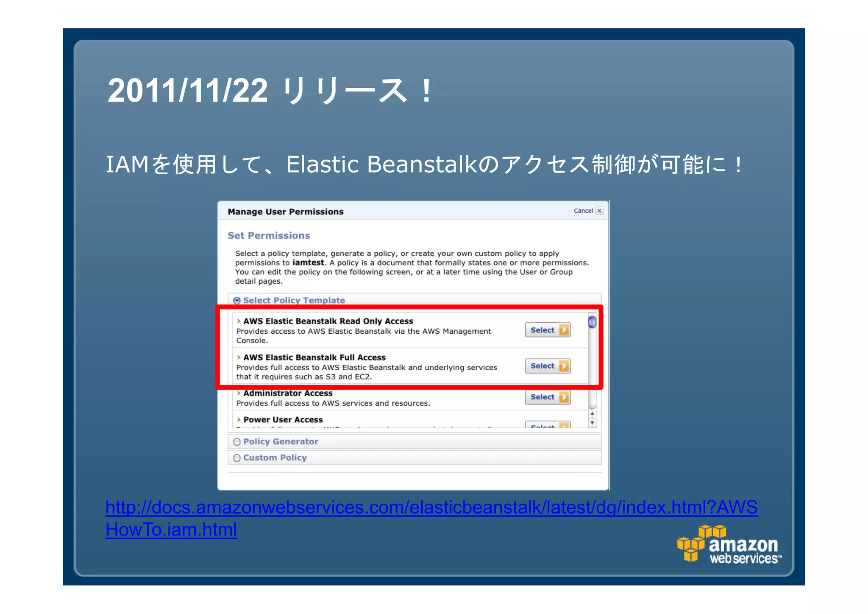The image size is (868, 614).
Task: Click the scrollbar up arrow in the policy list
Action: [x=592, y=413]
